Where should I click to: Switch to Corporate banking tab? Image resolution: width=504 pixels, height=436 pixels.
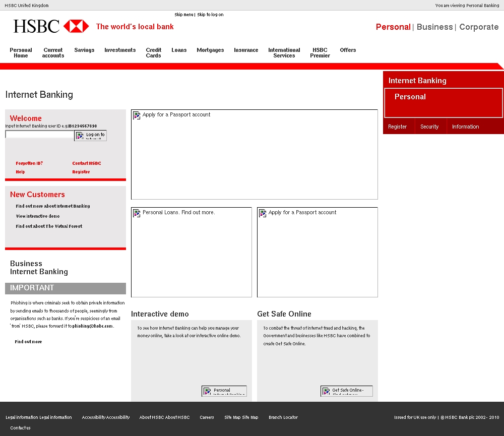coord(479,27)
